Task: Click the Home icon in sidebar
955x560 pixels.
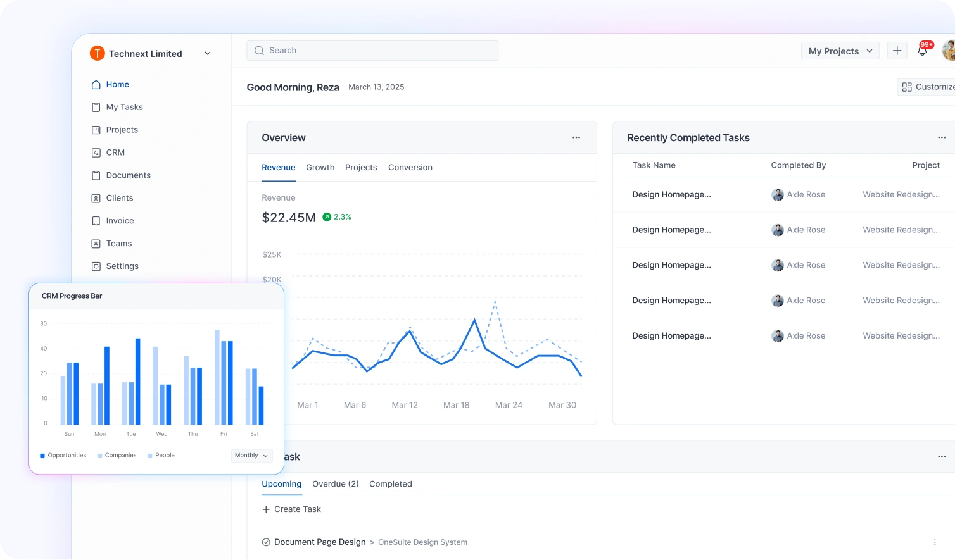Action: 96,84
